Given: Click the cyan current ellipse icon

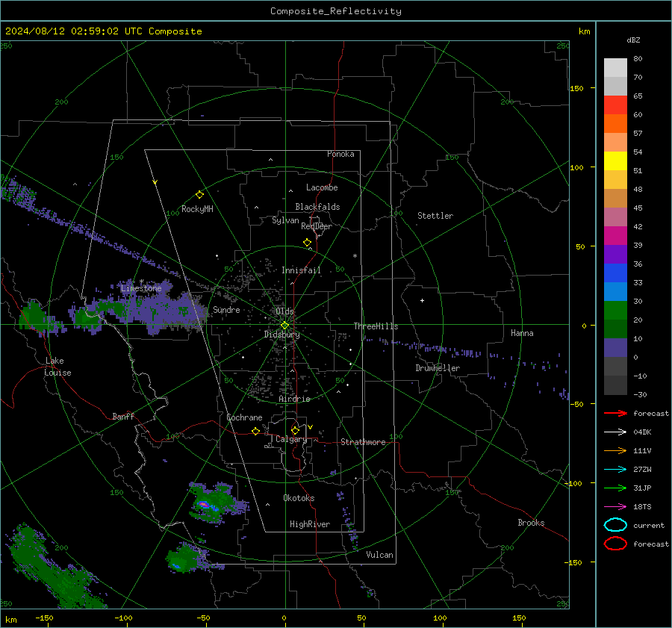Looking at the screenshot, I should (x=615, y=525).
